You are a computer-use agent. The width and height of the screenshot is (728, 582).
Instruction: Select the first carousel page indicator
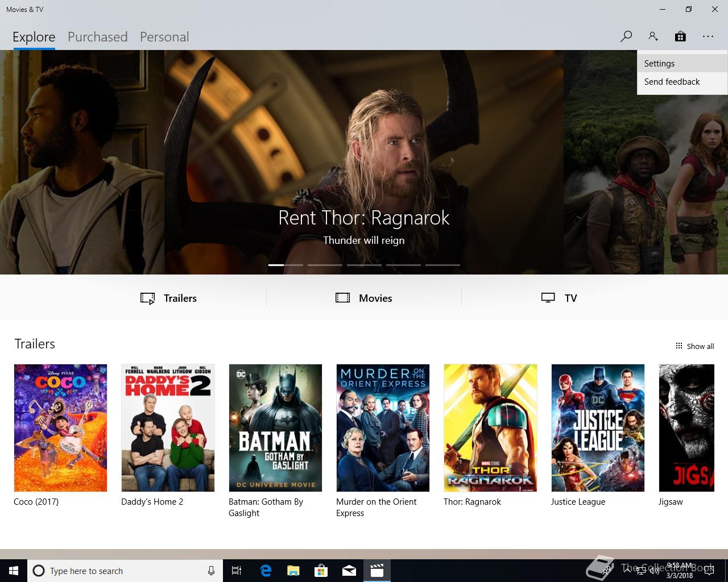coord(286,265)
